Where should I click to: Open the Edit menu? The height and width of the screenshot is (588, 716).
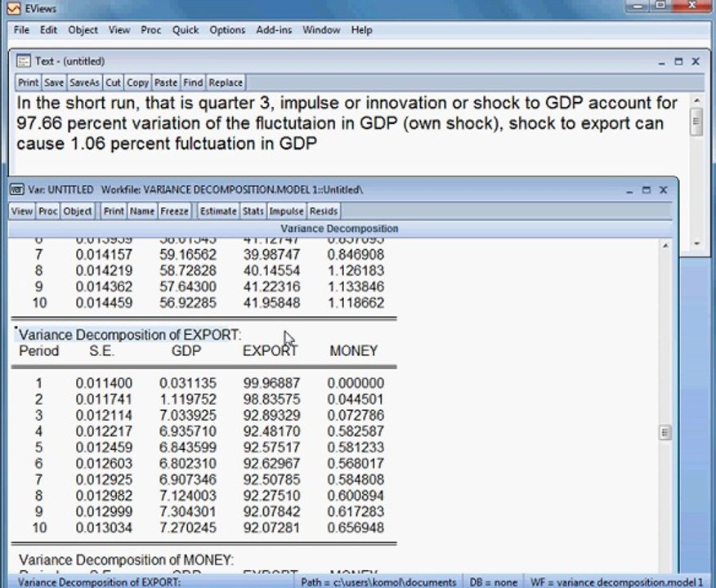48,30
